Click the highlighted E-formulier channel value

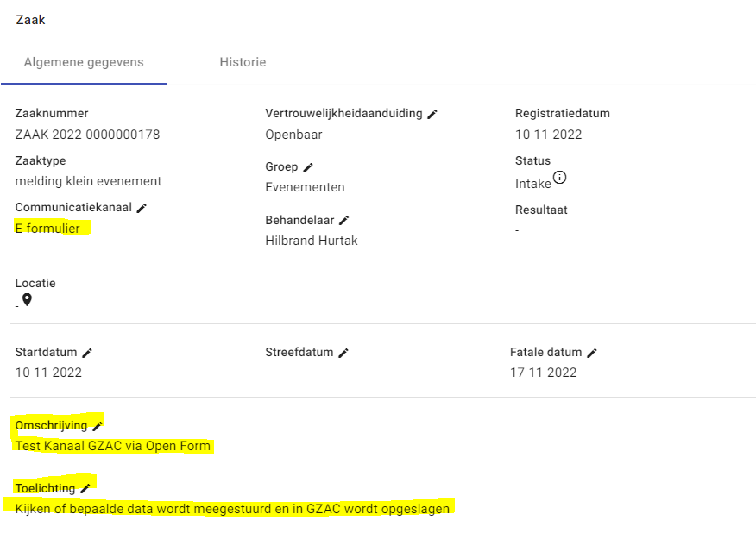49,228
